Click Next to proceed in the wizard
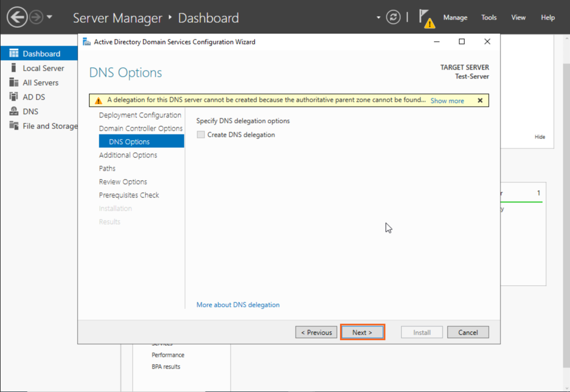 coord(362,332)
